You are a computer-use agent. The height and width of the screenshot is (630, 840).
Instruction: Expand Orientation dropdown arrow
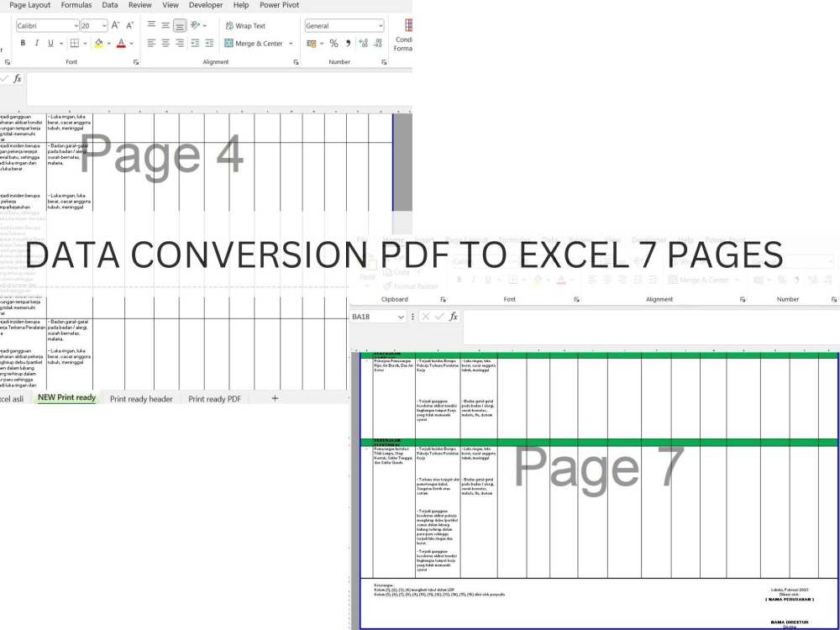205,26
